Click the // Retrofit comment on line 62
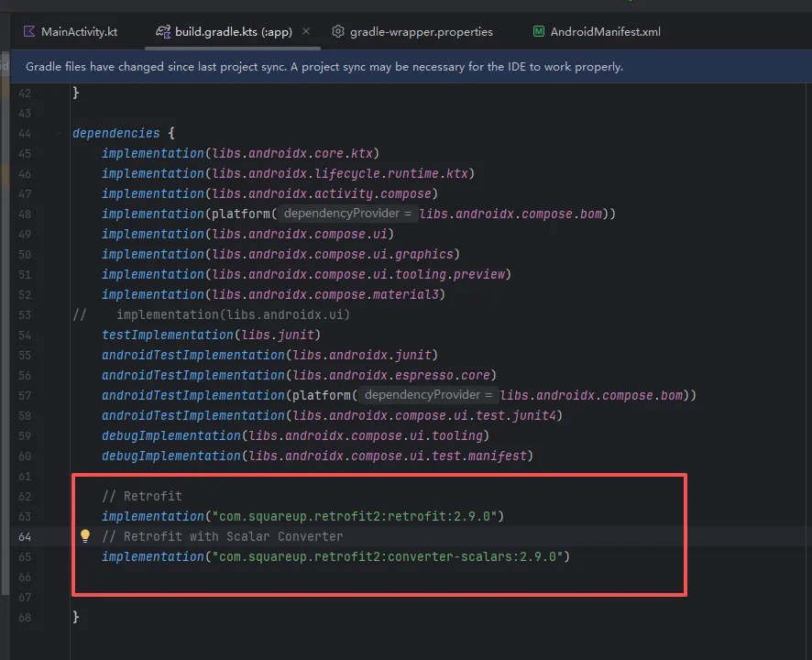The height and width of the screenshot is (660, 812). point(142,496)
